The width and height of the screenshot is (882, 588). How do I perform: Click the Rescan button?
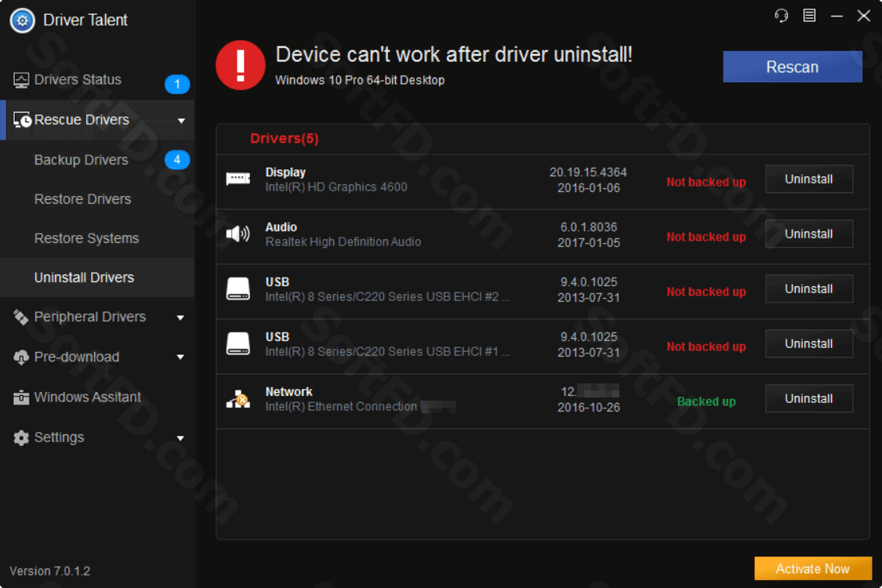point(792,67)
